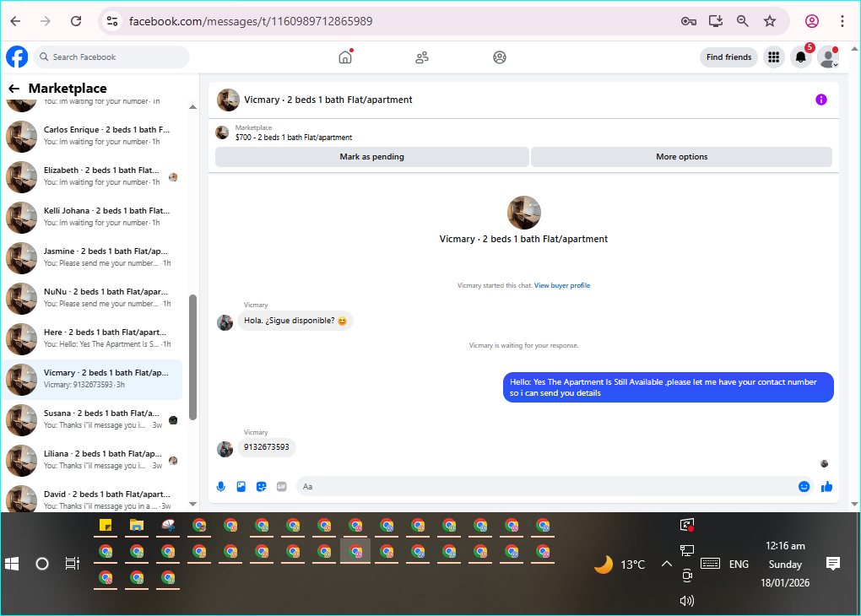The width and height of the screenshot is (861, 616).
Task: Select the Vicmary conversation in list
Action: click(x=94, y=379)
